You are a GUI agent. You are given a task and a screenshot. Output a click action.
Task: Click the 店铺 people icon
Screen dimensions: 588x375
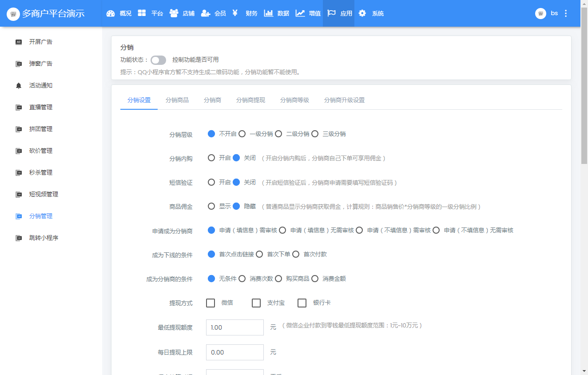pos(174,13)
